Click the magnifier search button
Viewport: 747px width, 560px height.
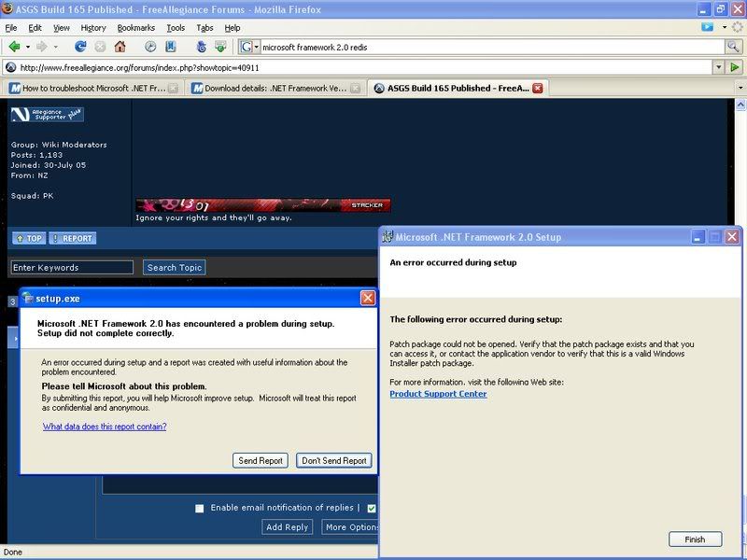(733, 47)
